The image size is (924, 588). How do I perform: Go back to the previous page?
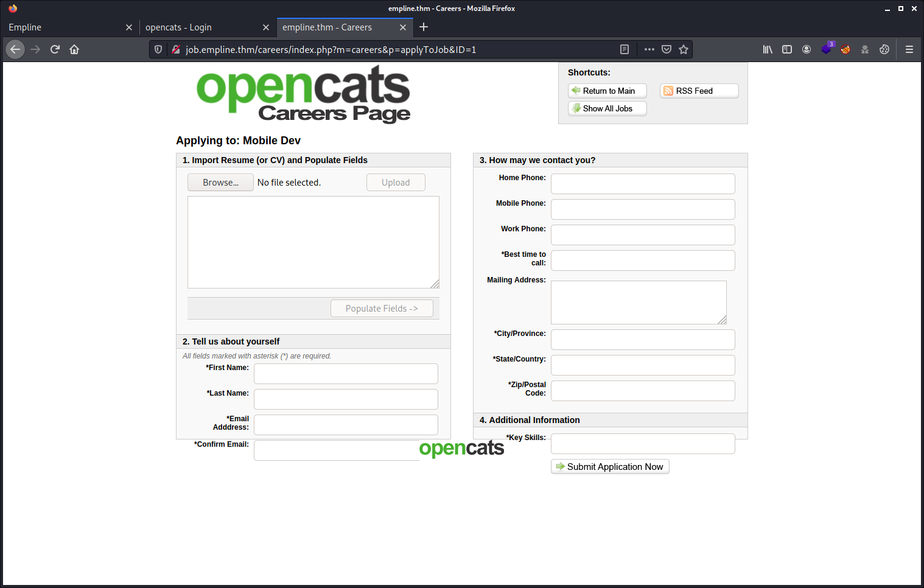15,49
